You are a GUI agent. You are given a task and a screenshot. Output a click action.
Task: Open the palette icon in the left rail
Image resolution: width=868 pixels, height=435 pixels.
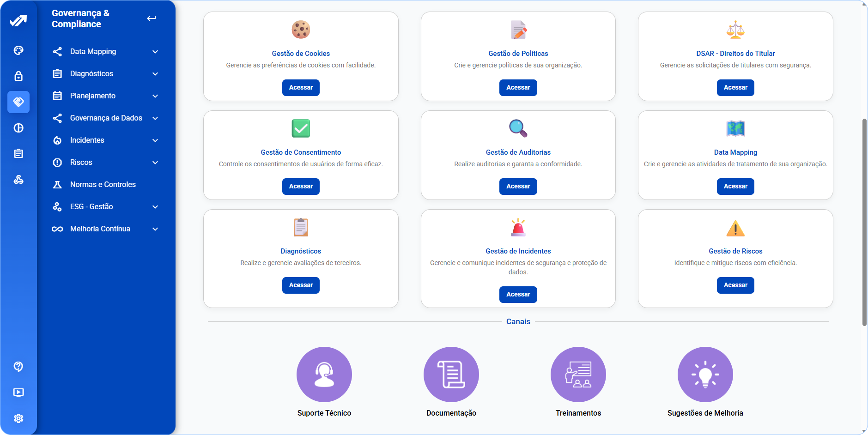click(x=18, y=50)
